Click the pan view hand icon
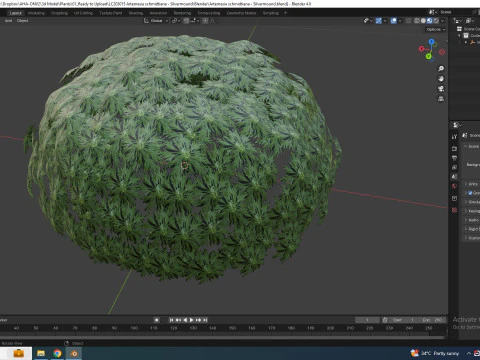480x360 pixels. (441, 79)
